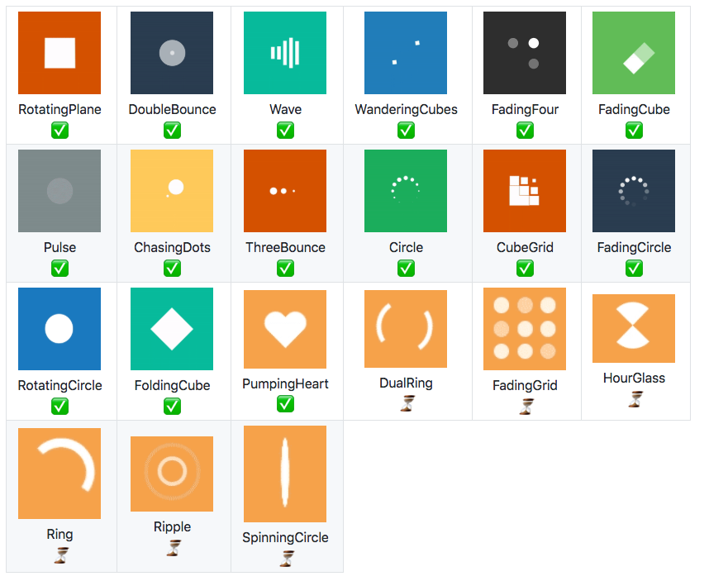Click the "ChasingDots" label text
Screen dimensions: 728x581
click(x=172, y=248)
